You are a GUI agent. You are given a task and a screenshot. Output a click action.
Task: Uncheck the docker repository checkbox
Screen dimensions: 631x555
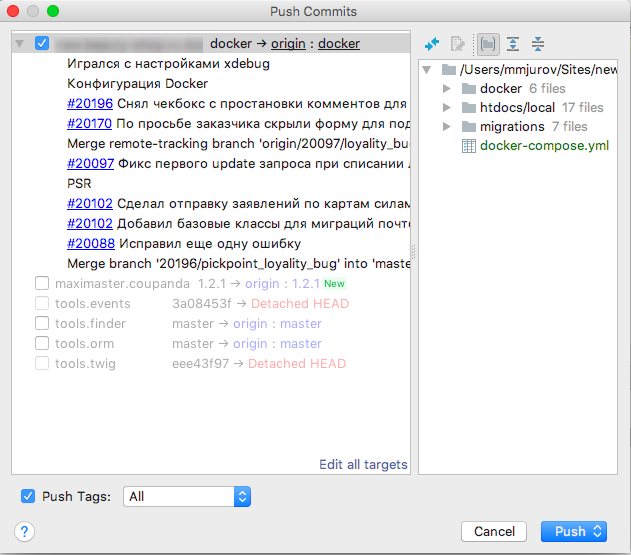42,44
